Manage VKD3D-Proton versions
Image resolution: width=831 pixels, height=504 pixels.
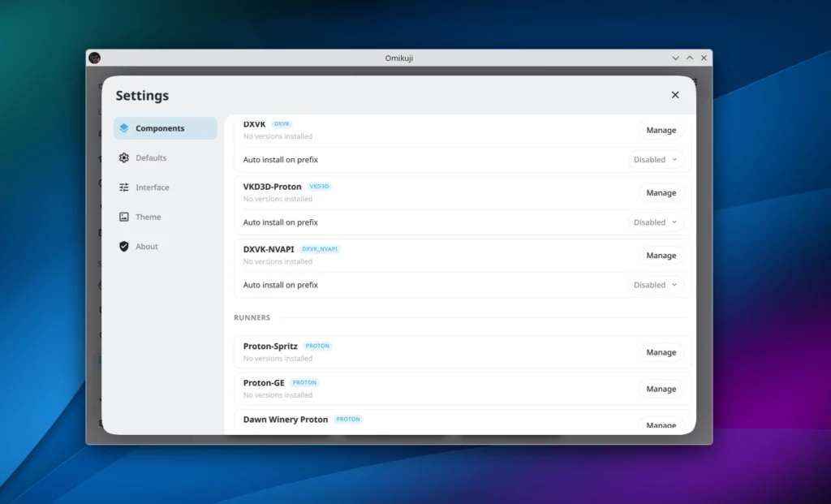pyautogui.click(x=661, y=193)
